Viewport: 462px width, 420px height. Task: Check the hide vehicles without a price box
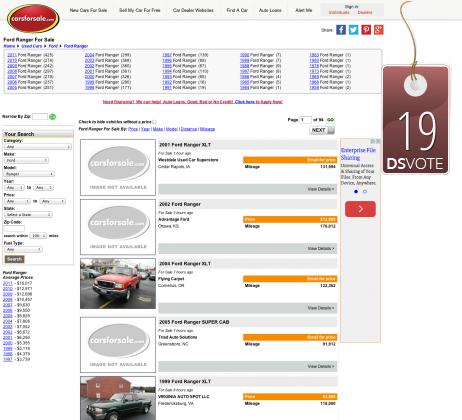coord(154,122)
